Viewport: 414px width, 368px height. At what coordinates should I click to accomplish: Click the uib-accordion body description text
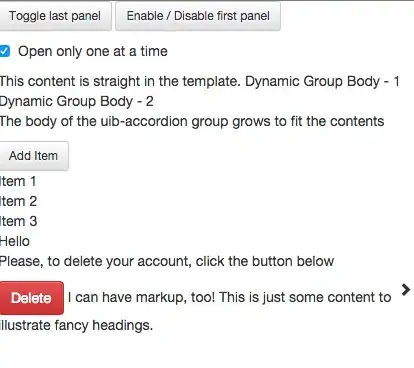[x=192, y=121]
